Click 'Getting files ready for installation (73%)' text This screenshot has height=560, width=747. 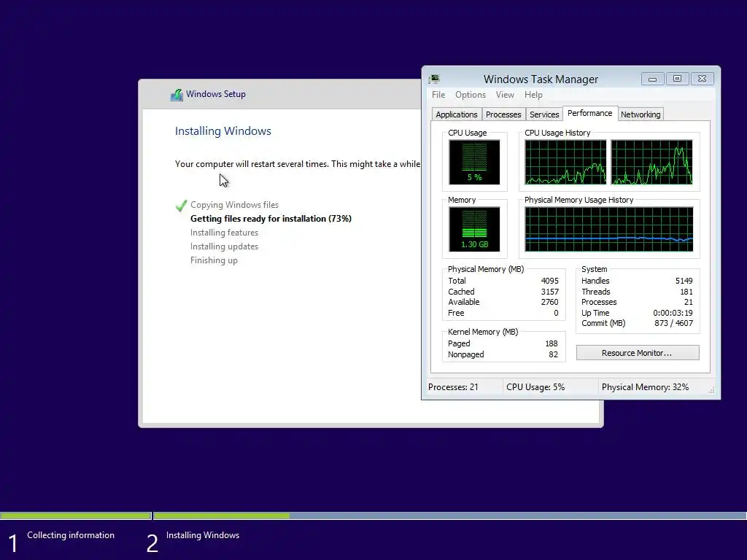tap(271, 219)
